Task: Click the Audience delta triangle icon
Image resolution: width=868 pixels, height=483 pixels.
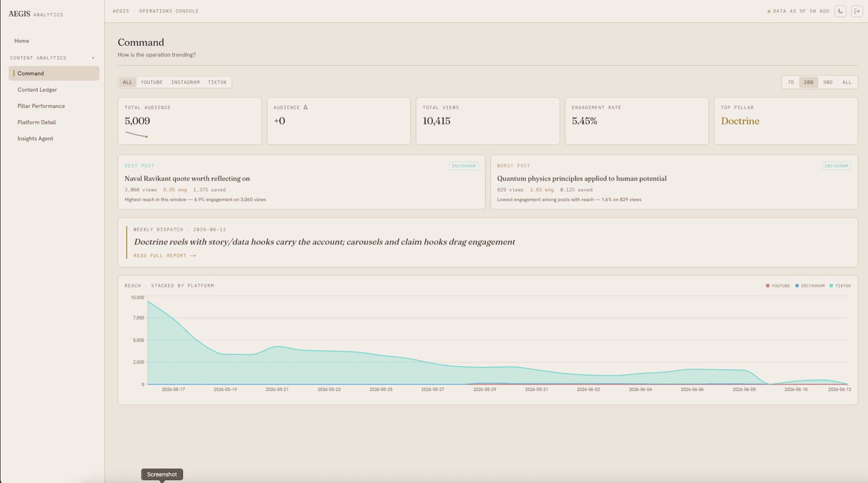Action: (305, 107)
